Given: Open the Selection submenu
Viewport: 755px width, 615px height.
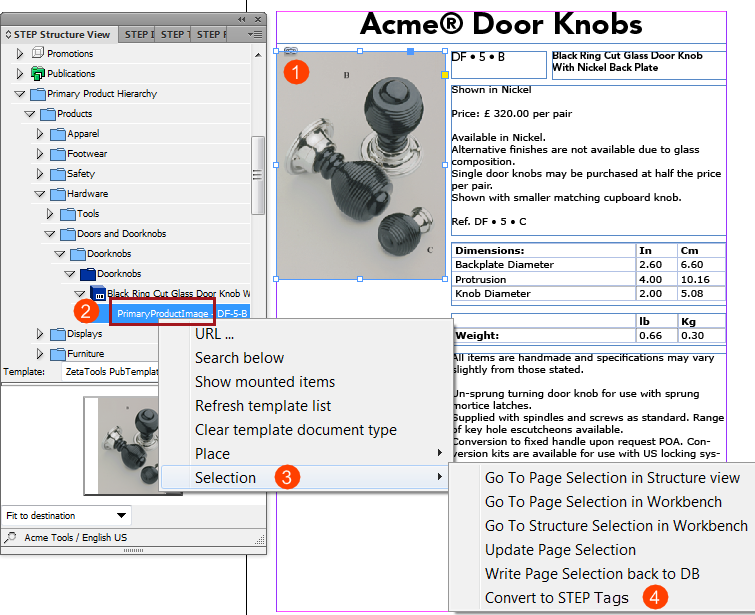Looking at the screenshot, I should (305, 478).
